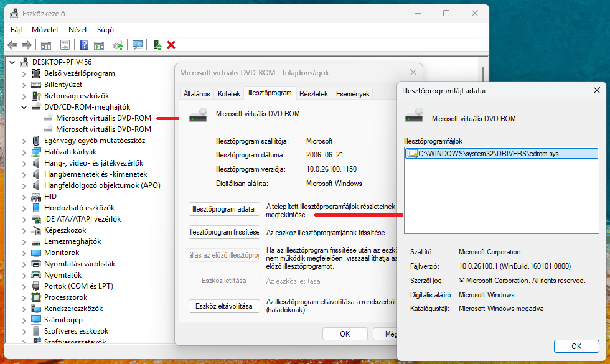
Task: Click the Monitorok icon
Action: click(36, 253)
